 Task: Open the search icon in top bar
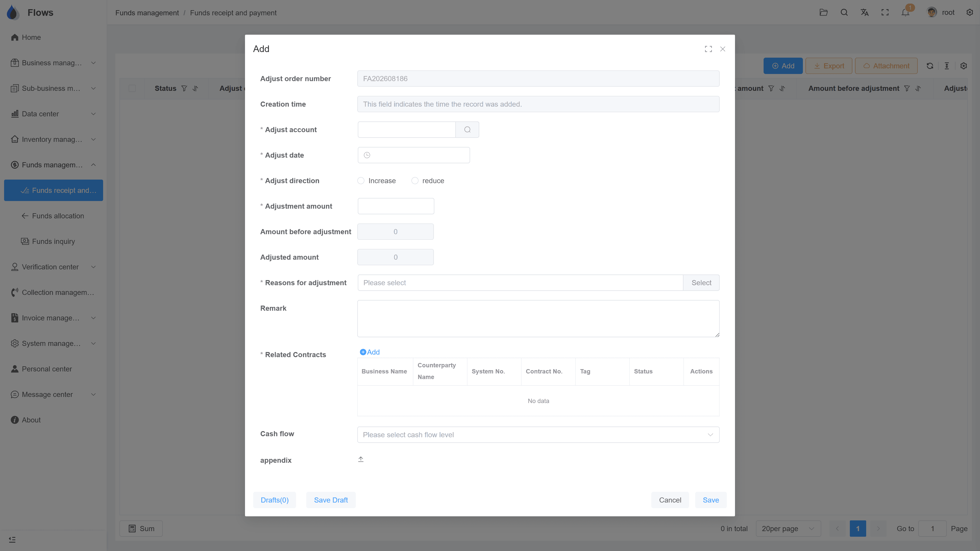click(844, 12)
